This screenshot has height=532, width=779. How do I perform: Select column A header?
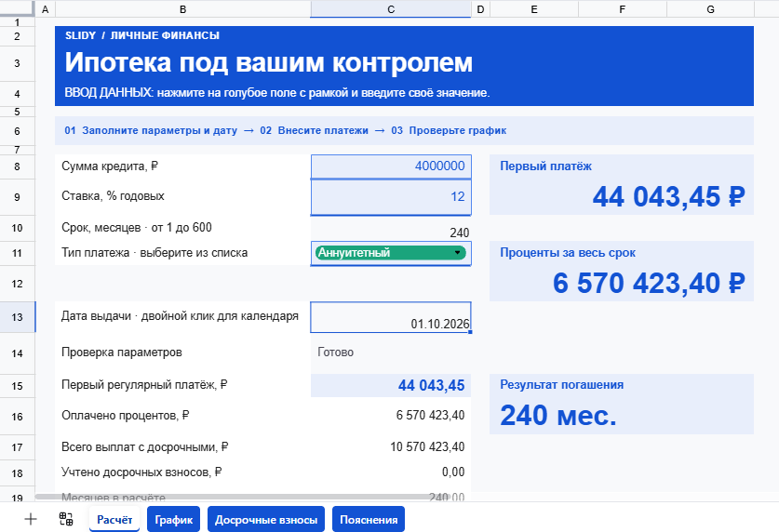pyautogui.click(x=46, y=9)
